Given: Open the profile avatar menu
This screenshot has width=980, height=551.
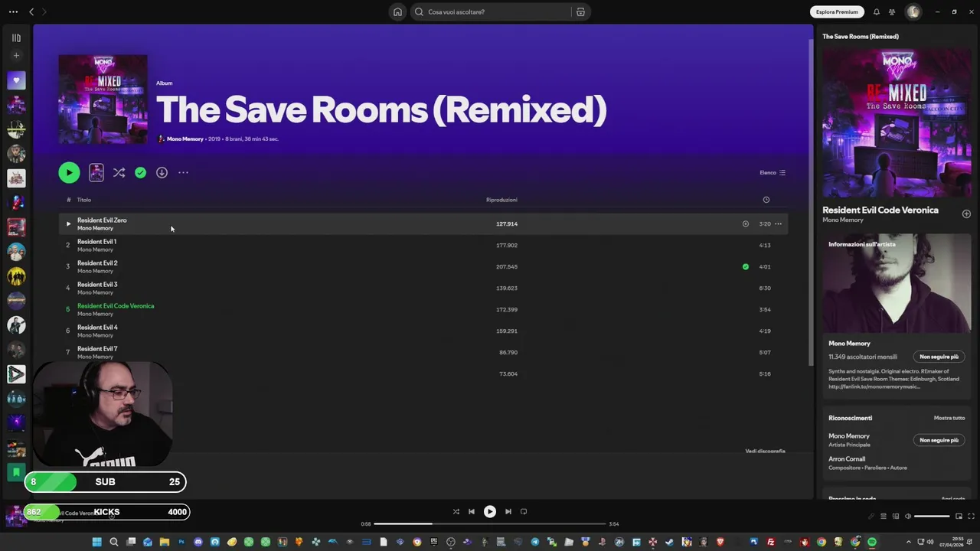Looking at the screenshot, I should tap(913, 11).
